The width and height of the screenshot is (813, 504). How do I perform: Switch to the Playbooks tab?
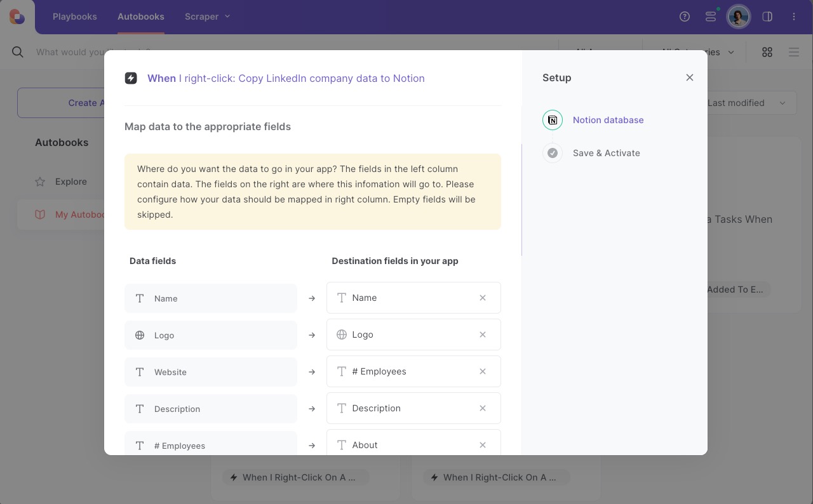point(74,17)
